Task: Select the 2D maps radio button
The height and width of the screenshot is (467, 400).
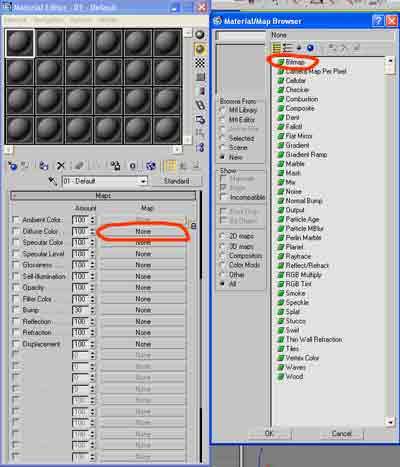Action: click(222, 236)
